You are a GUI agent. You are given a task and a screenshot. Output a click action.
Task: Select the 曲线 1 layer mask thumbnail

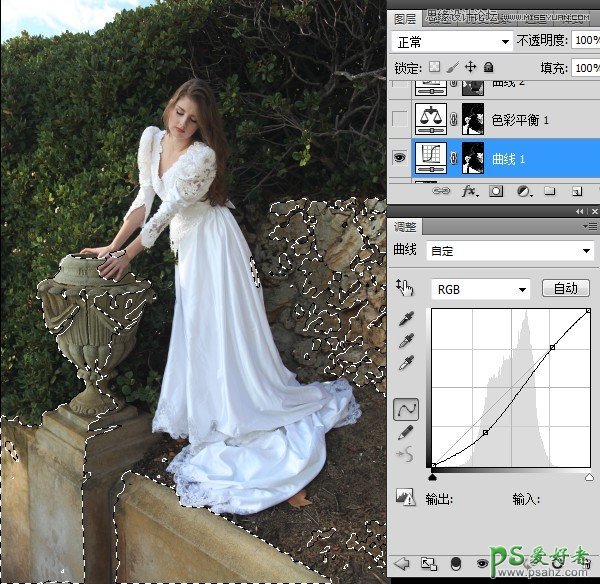click(x=472, y=157)
